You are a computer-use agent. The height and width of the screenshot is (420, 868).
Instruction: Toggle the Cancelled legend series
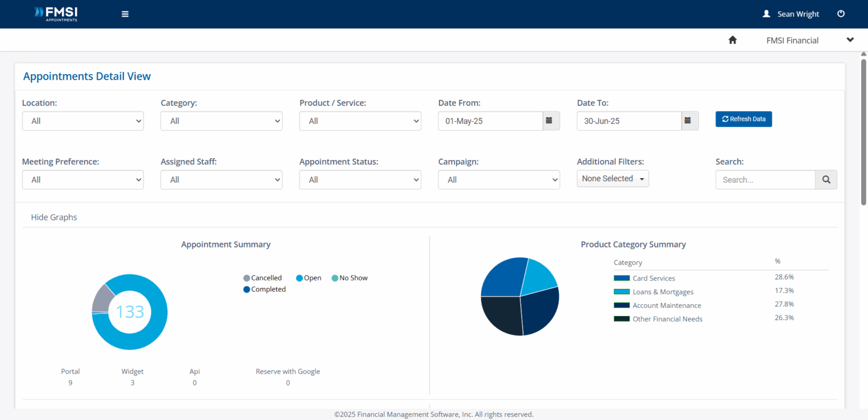[263, 278]
